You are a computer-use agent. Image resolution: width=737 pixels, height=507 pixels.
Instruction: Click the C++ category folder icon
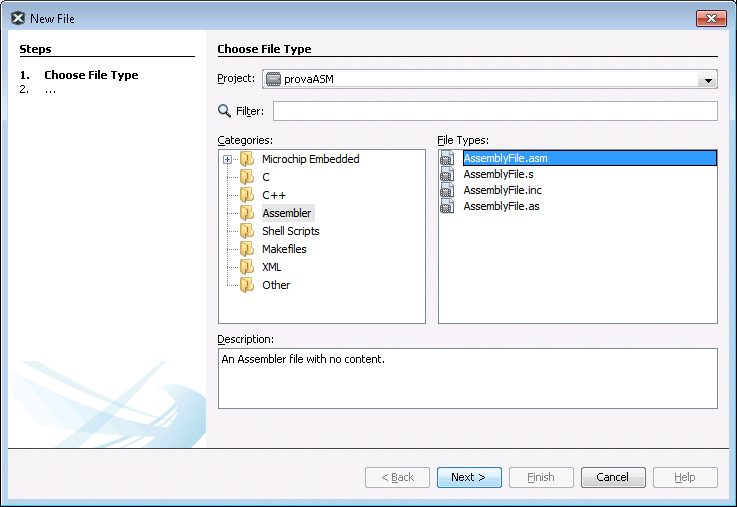[x=247, y=195]
